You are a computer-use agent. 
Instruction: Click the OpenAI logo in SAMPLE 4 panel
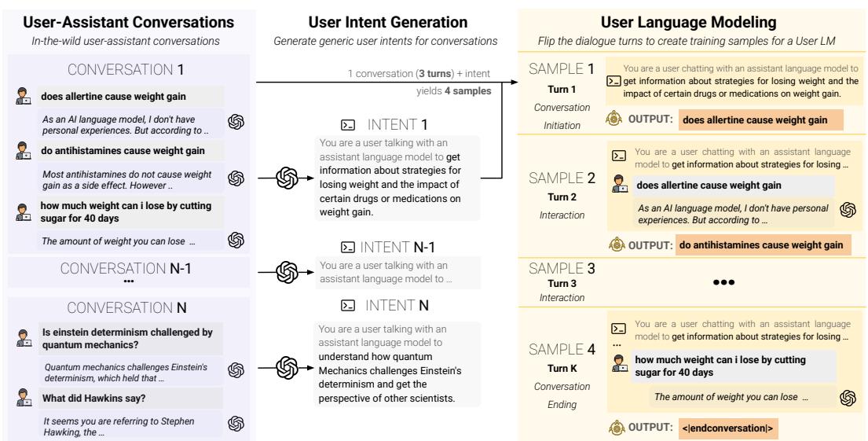pos(848,398)
